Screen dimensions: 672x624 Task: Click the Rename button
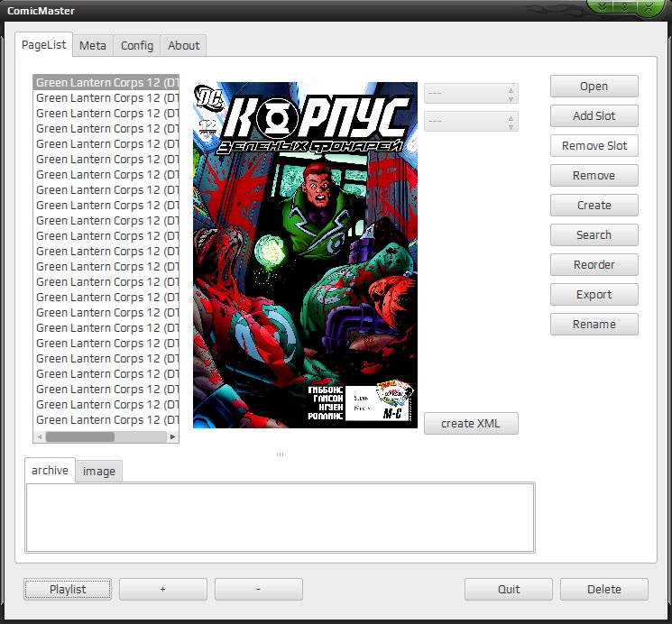click(594, 324)
